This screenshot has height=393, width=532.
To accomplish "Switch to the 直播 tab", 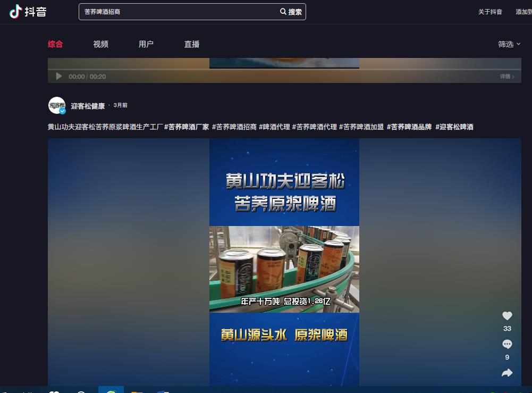I will coord(192,44).
